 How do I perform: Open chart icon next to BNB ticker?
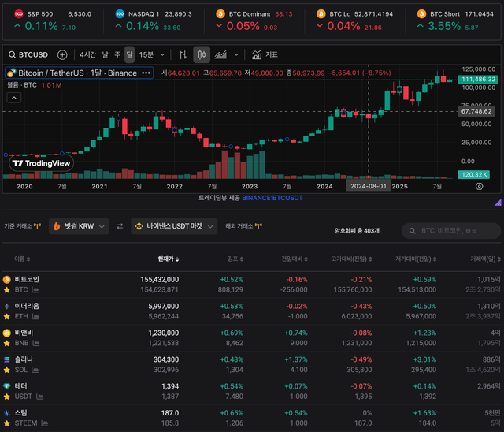coord(36,343)
